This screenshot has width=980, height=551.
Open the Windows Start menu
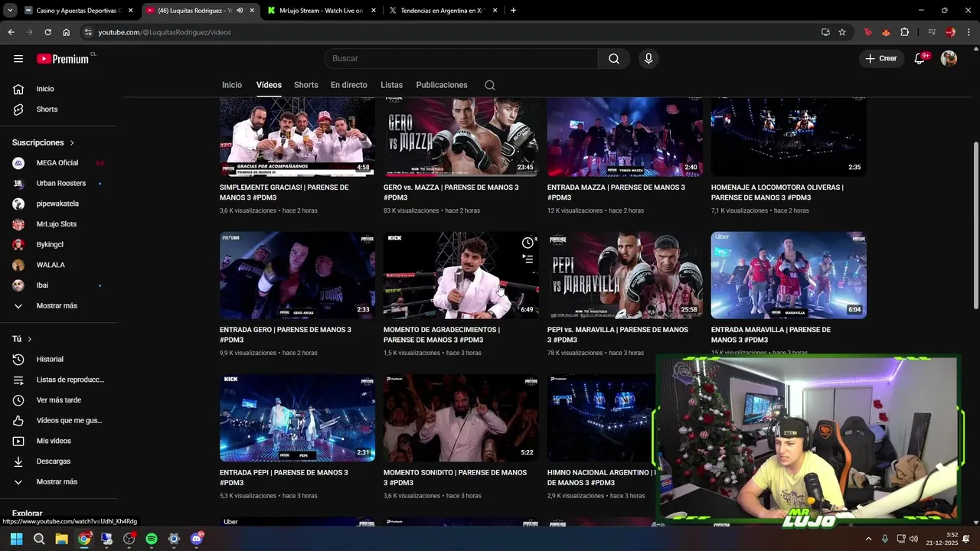pos(17,539)
